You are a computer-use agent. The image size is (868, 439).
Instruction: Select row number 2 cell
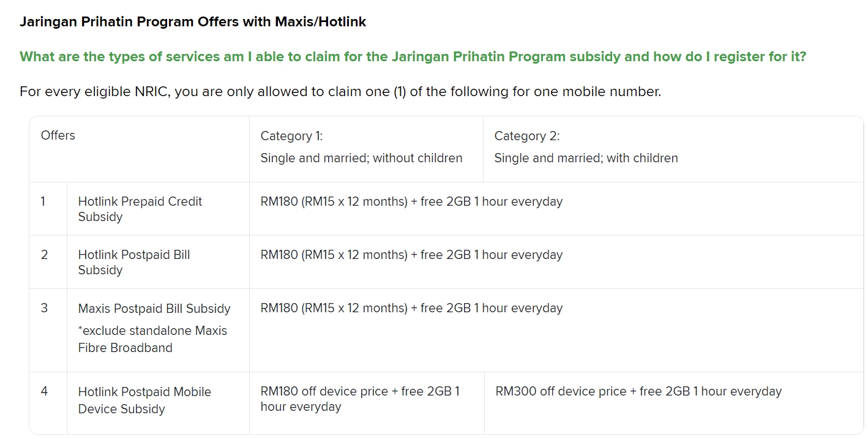click(x=48, y=262)
